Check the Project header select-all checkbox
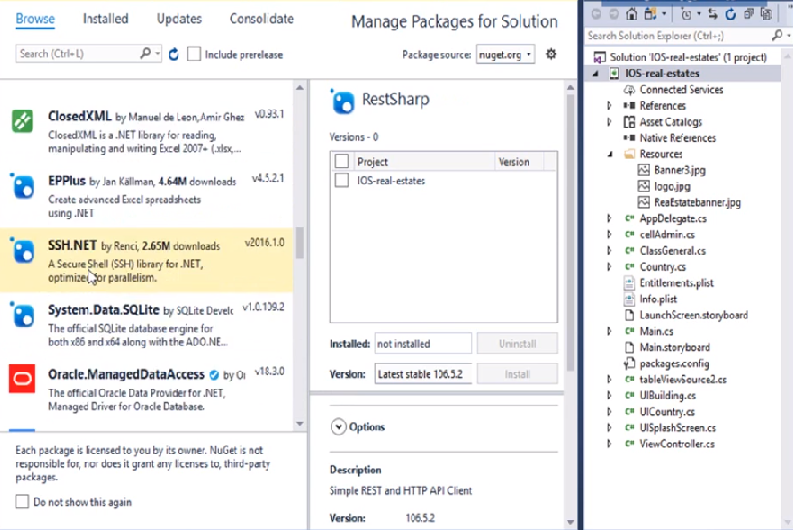793x530 pixels. coord(342,161)
